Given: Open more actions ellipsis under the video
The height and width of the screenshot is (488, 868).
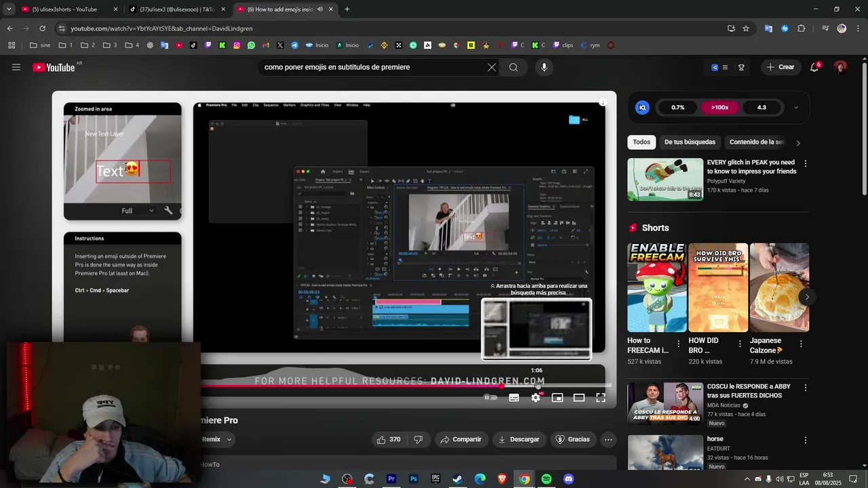Looking at the screenshot, I should pos(608,439).
